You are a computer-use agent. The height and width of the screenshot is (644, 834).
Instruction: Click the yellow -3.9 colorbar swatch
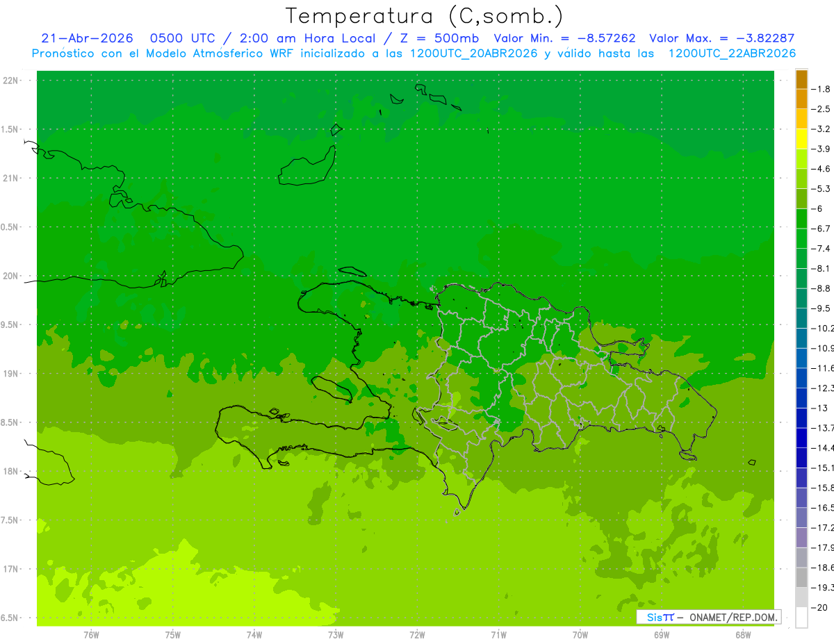point(801,139)
